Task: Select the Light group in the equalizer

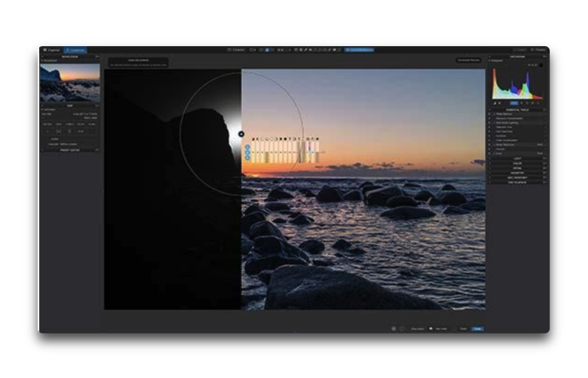Action: [247, 148]
